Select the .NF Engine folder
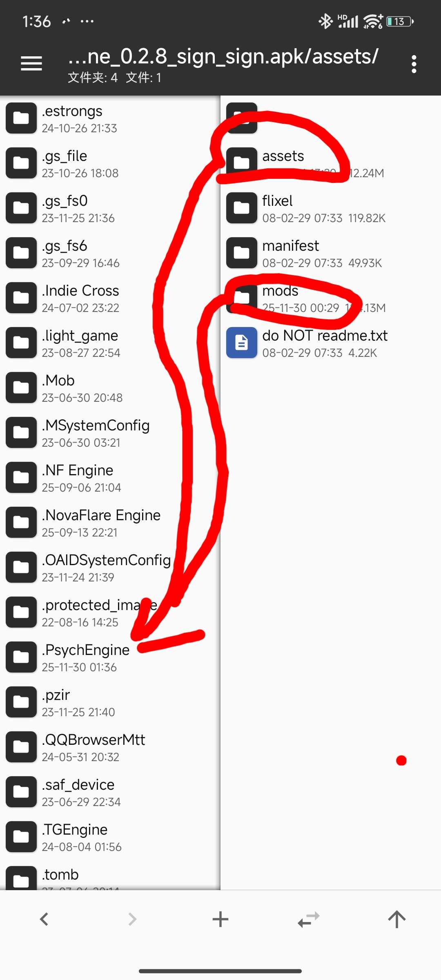Image resolution: width=441 pixels, height=980 pixels. [110, 478]
